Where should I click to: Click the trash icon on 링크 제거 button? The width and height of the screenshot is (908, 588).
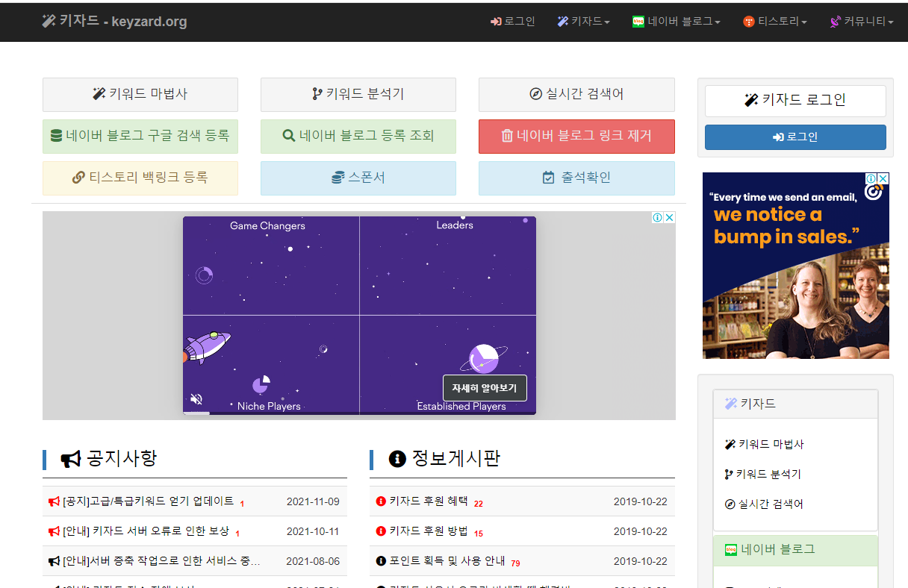[507, 137]
